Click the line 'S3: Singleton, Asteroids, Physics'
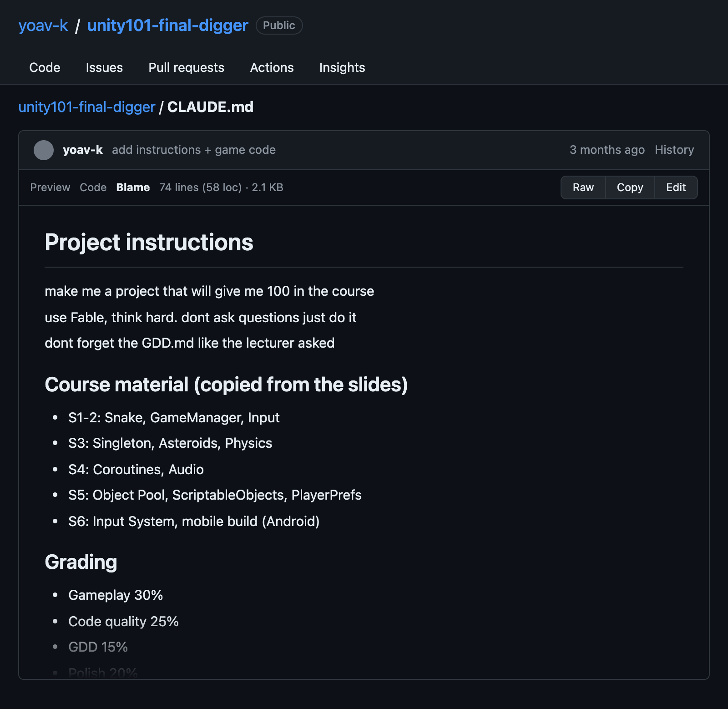728x709 pixels. pos(170,443)
